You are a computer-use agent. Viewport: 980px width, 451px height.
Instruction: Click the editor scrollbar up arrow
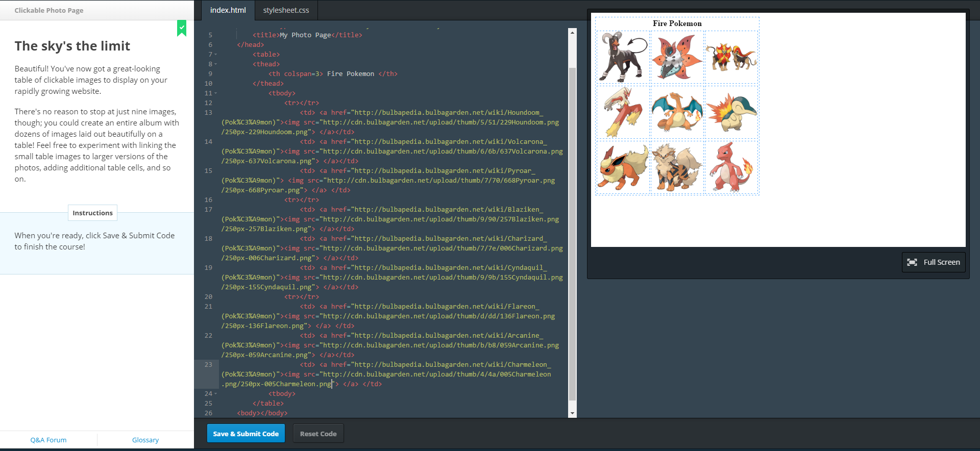[572, 33]
